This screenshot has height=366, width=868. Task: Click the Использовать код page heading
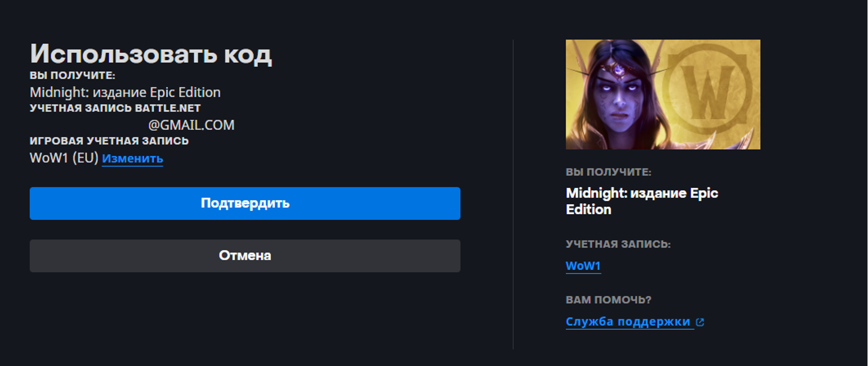coord(151,54)
